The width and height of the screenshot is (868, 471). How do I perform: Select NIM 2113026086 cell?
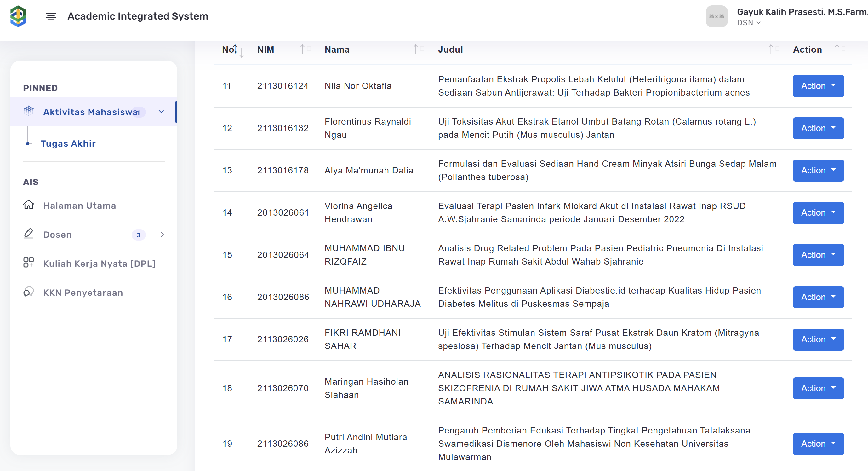click(283, 444)
